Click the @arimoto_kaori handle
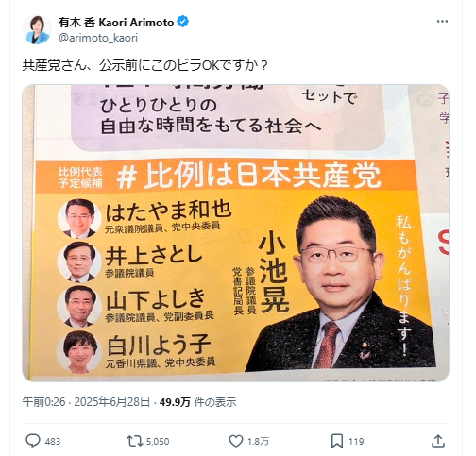The image size is (476, 456). point(98,38)
